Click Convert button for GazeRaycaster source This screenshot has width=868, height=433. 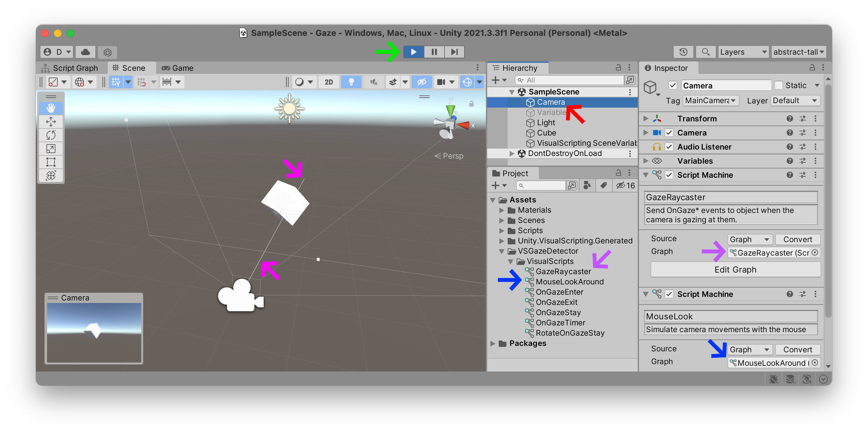tap(797, 240)
